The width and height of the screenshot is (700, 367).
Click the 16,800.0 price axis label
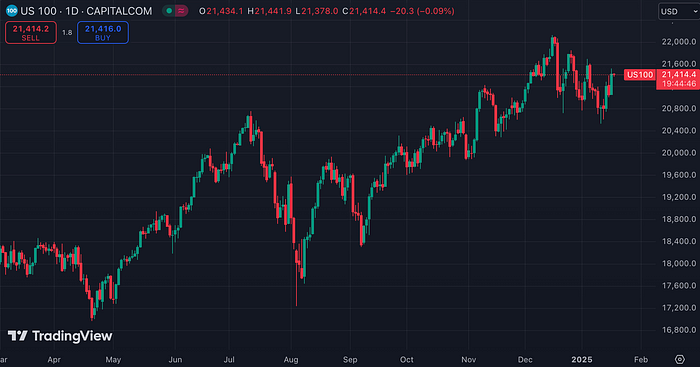click(x=679, y=330)
